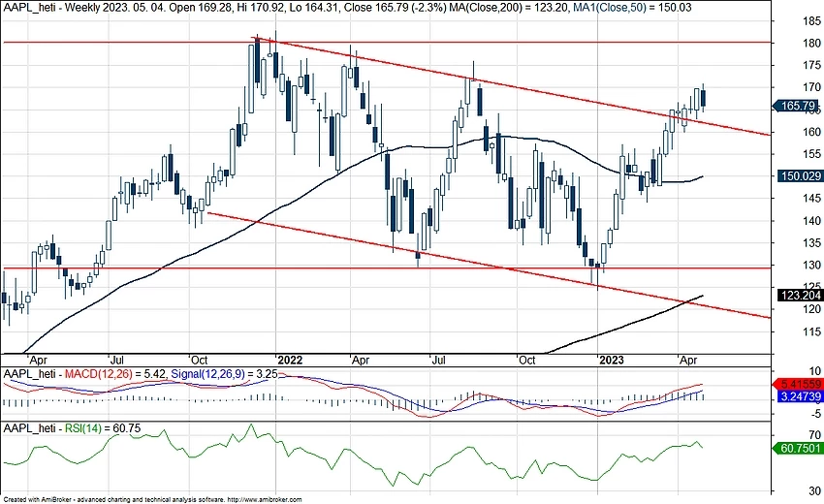Click the 165.79 last price tag
The height and width of the screenshot is (504, 824).
798,106
